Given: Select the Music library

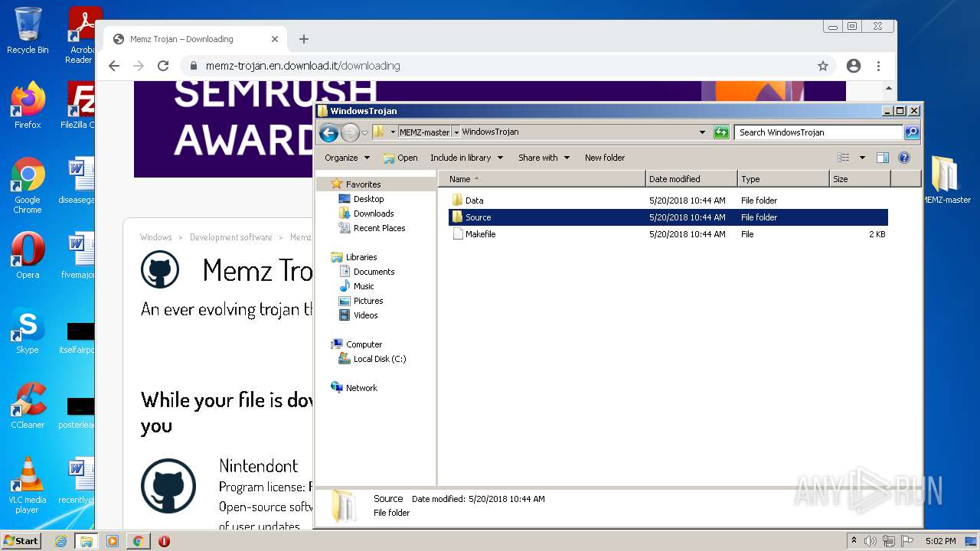Looking at the screenshot, I should tap(364, 286).
